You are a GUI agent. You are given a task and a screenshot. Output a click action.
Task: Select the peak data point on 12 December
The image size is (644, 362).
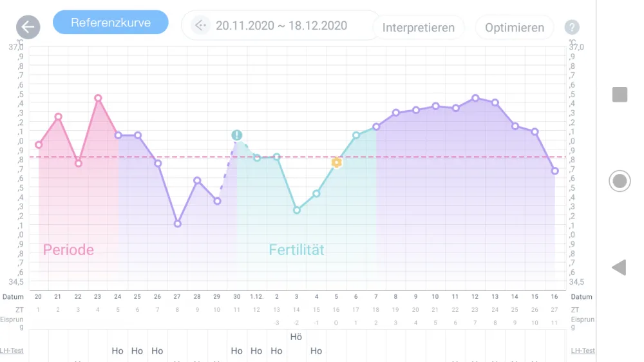[475, 98]
